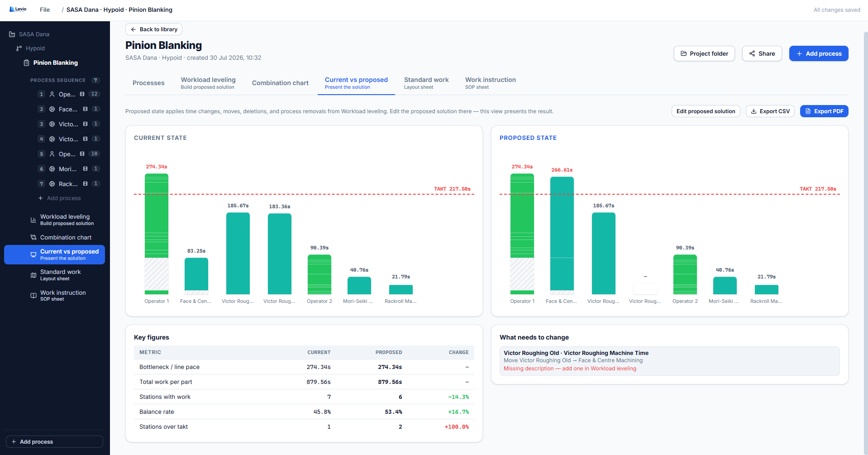
Task: Click the 'Balance rate' metric
Action: pos(157,412)
